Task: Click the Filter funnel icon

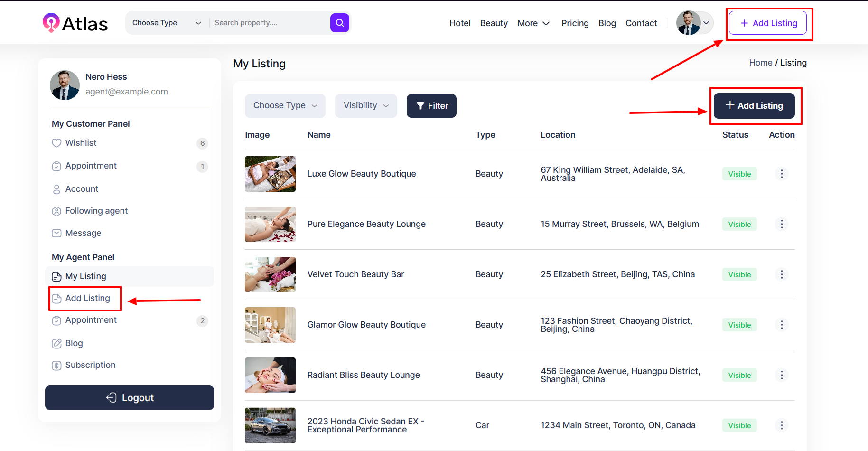Action: [x=420, y=105]
